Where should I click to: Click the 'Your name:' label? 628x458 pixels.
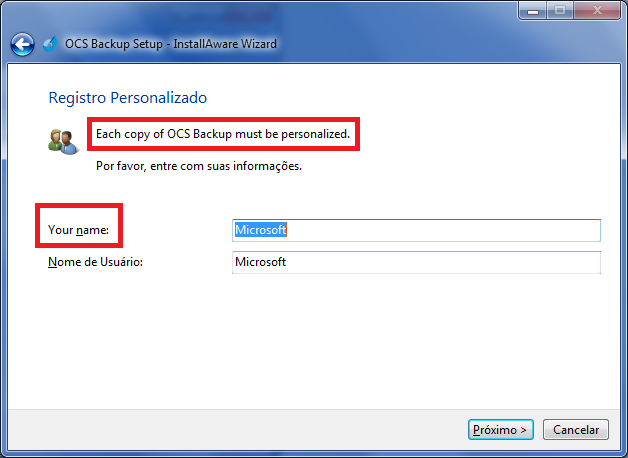(x=78, y=230)
